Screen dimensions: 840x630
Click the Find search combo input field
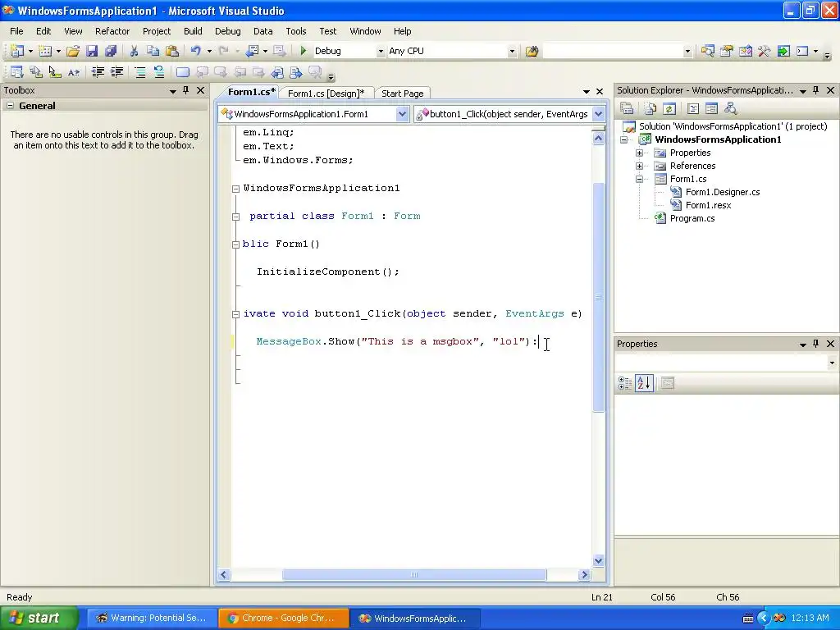pos(614,52)
